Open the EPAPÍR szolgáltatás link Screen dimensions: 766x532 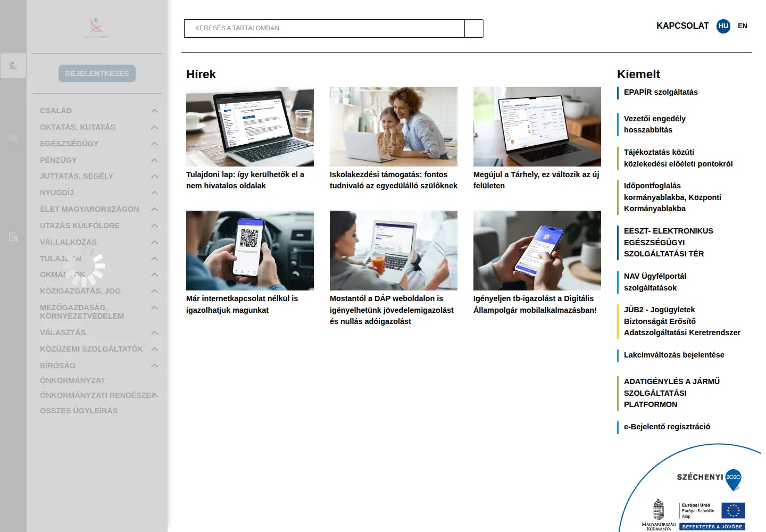[661, 92]
